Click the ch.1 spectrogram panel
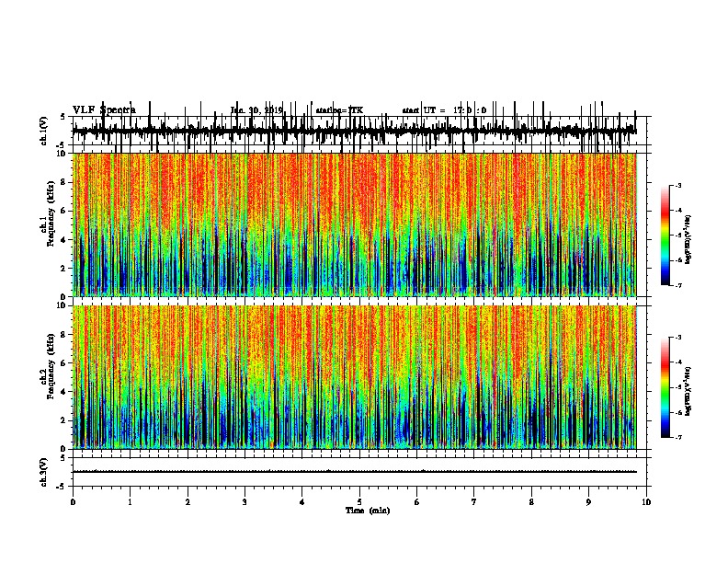 (355, 224)
